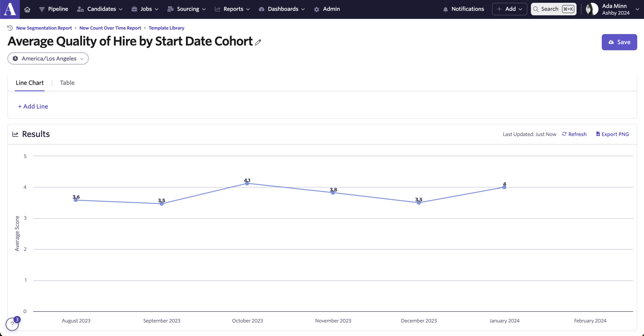Click the + Add Line link
Screen dimensions: 644x336
point(33,106)
